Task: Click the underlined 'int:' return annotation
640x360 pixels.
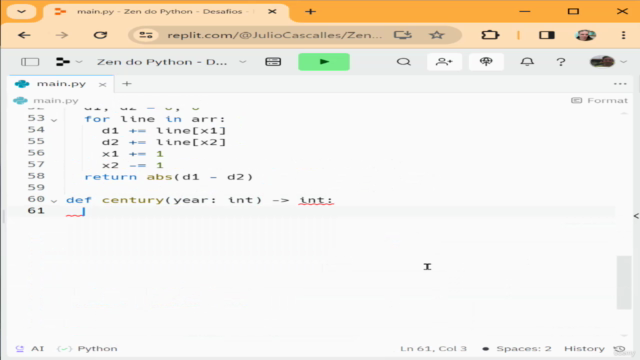Action: click(x=316, y=200)
